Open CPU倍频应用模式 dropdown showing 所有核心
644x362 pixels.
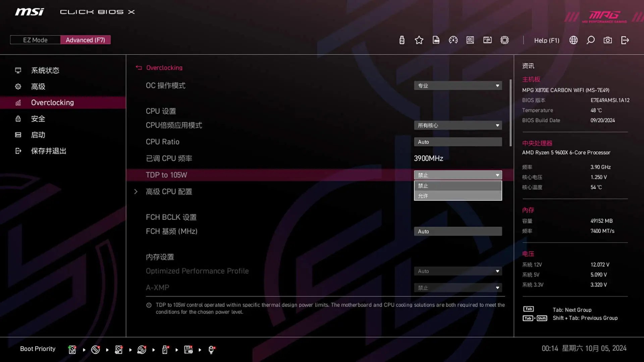458,125
